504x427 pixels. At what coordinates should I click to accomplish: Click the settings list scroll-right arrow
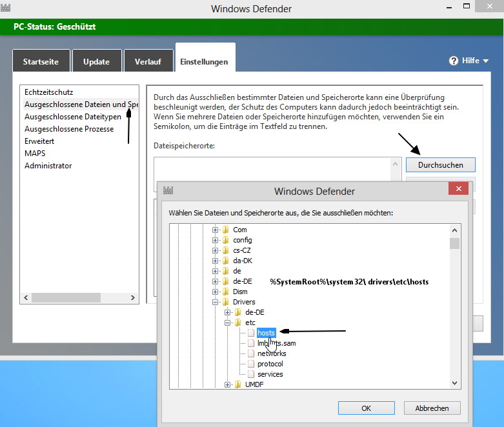pyautogui.click(x=133, y=297)
